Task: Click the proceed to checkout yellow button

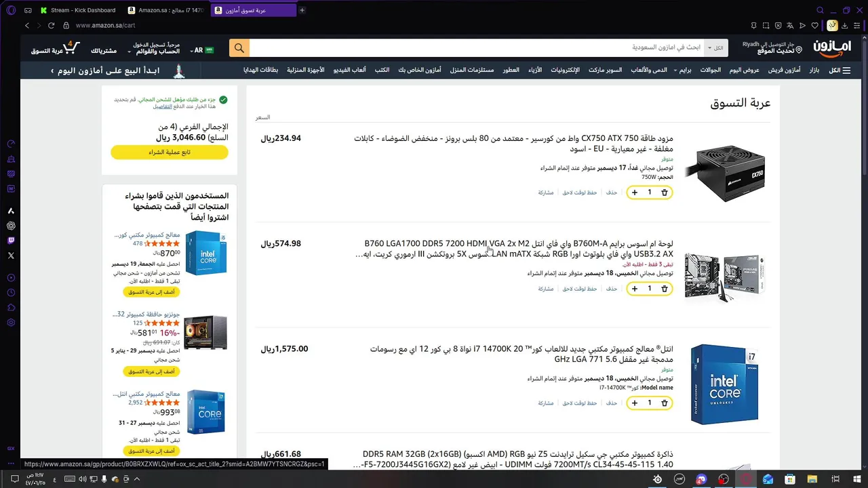Action: coord(170,152)
